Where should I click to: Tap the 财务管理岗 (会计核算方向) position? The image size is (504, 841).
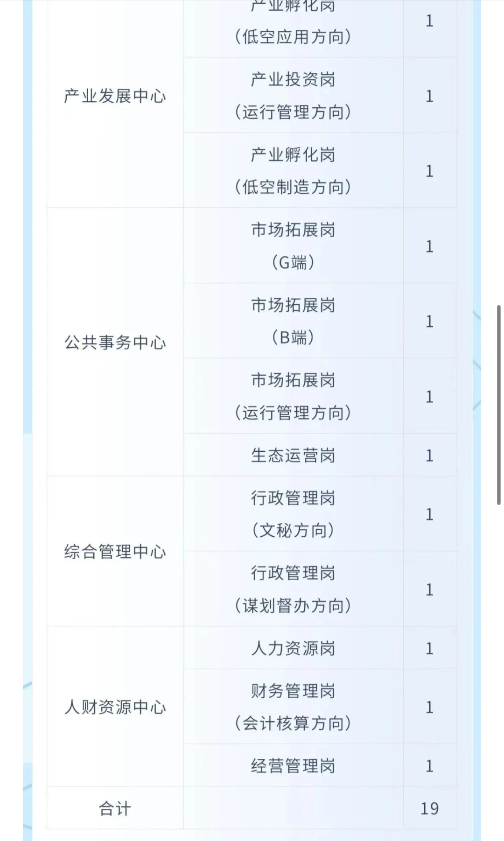pos(294,707)
